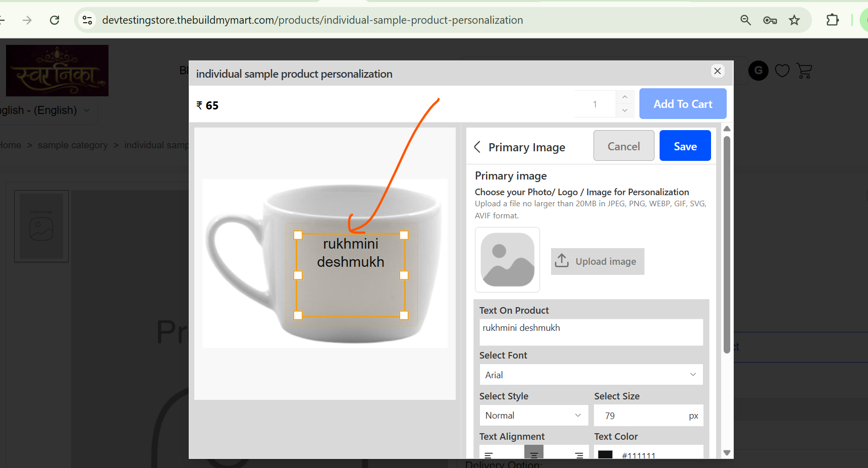Image resolution: width=868 pixels, height=468 pixels.
Task: Open the G user account avatar
Action: tap(758, 71)
